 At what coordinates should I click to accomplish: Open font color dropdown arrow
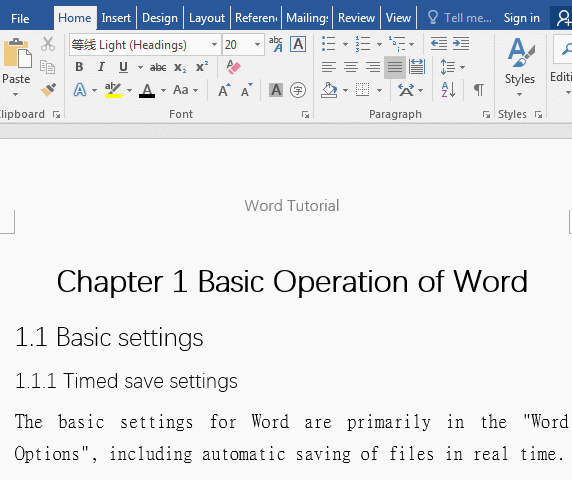pyautogui.click(x=163, y=90)
